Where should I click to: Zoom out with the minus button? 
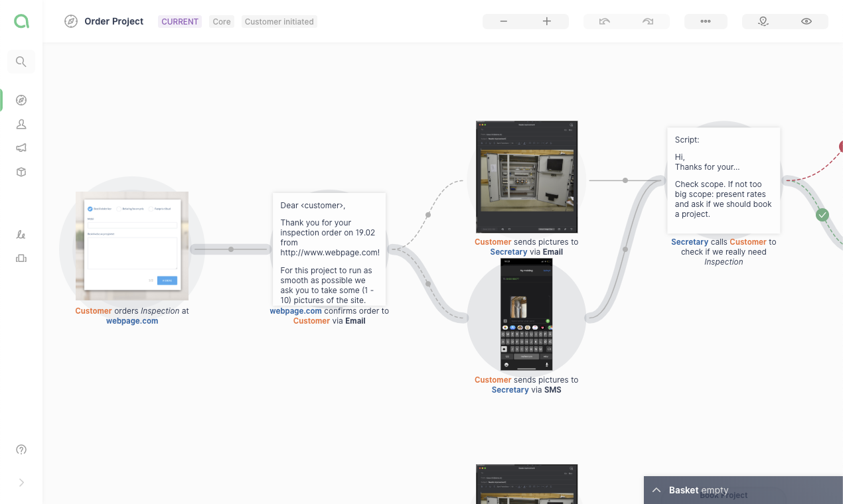pyautogui.click(x=504, y=21)
